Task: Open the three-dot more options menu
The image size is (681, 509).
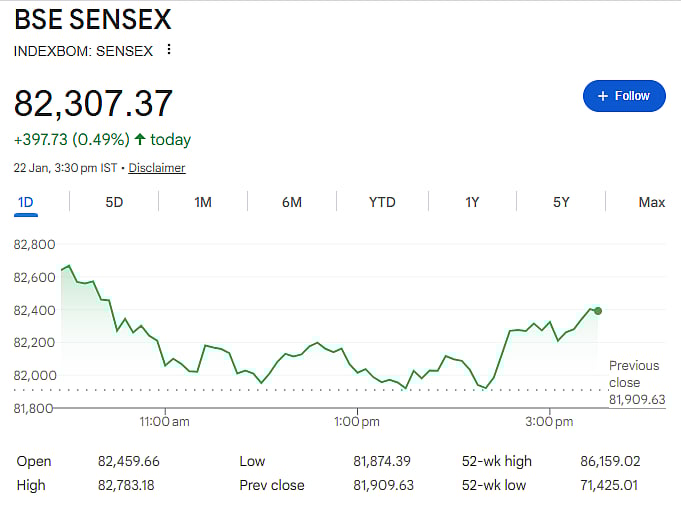Action: pyautogui.click(x=168, y=49)
